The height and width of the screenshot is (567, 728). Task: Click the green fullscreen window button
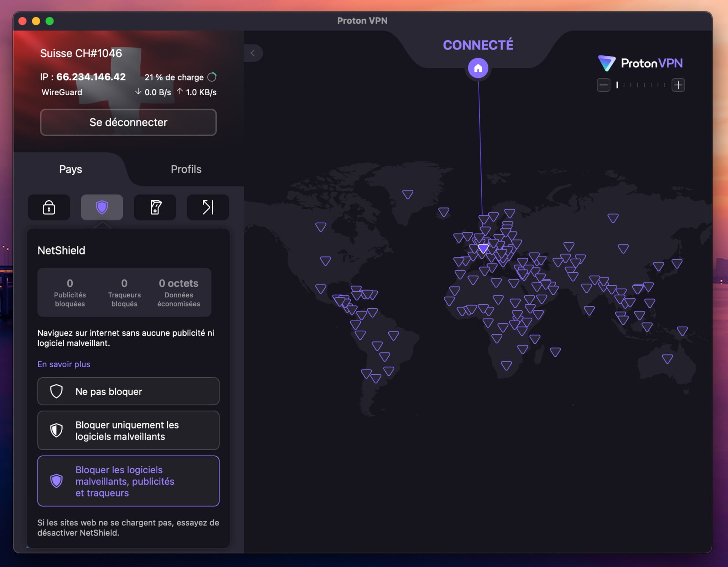pos(50,21)
